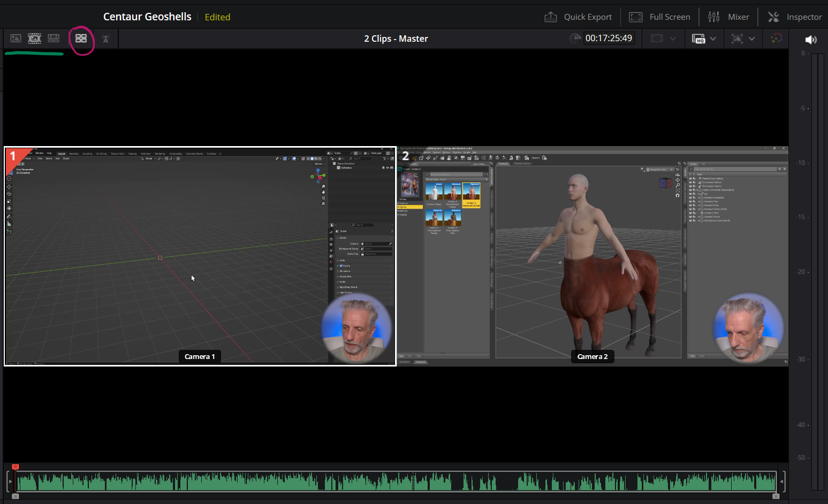The width and height of the screenshot is (828, 504).
Task: Expand the HQ playback quality dropdown
Action: tap(713, 39)
